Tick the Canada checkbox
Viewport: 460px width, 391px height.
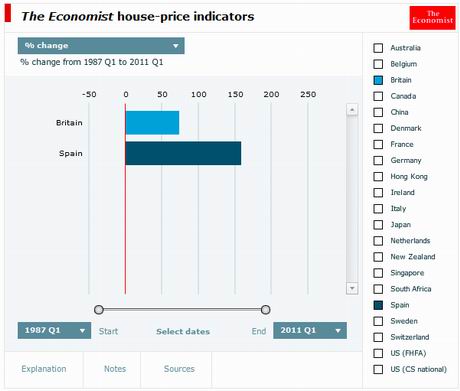point(378,96)
